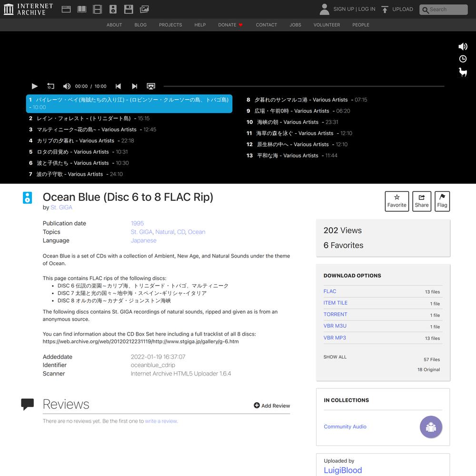This screenshot has height=476, width=476.
Task: Open the PEOPLE menu item
Action: coord(361,25)
